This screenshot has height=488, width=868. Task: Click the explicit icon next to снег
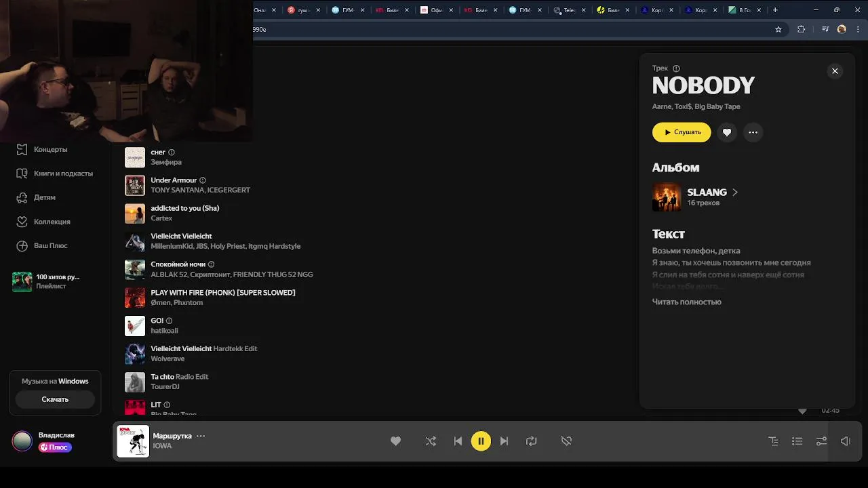172,152
